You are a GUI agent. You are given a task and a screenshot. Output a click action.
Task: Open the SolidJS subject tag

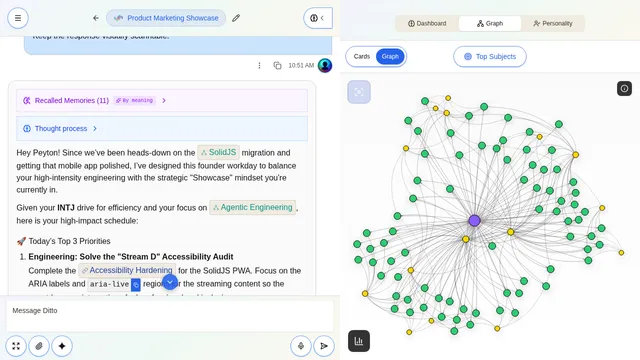click(x=218, y=152)
